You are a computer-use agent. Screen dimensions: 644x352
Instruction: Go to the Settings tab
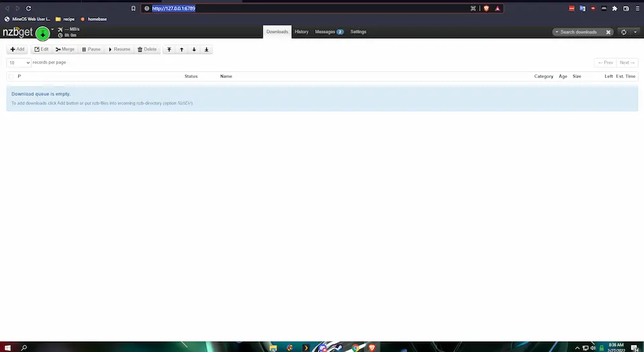358,32
